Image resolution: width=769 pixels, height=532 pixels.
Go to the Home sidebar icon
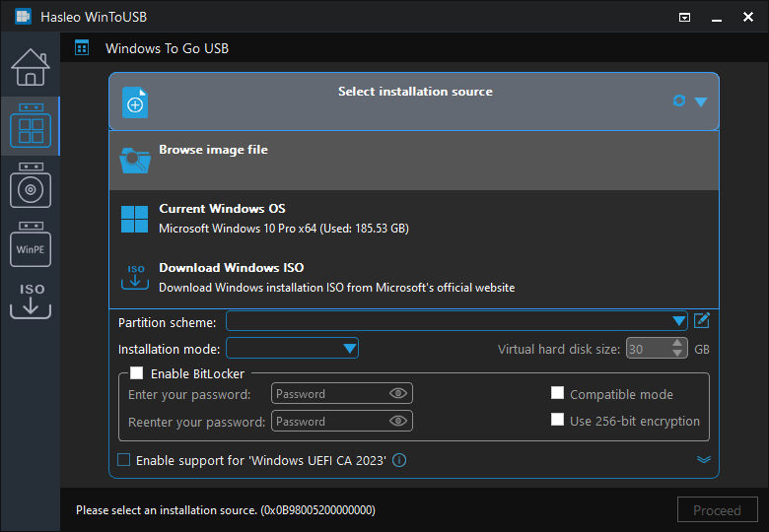pos(31,67)
